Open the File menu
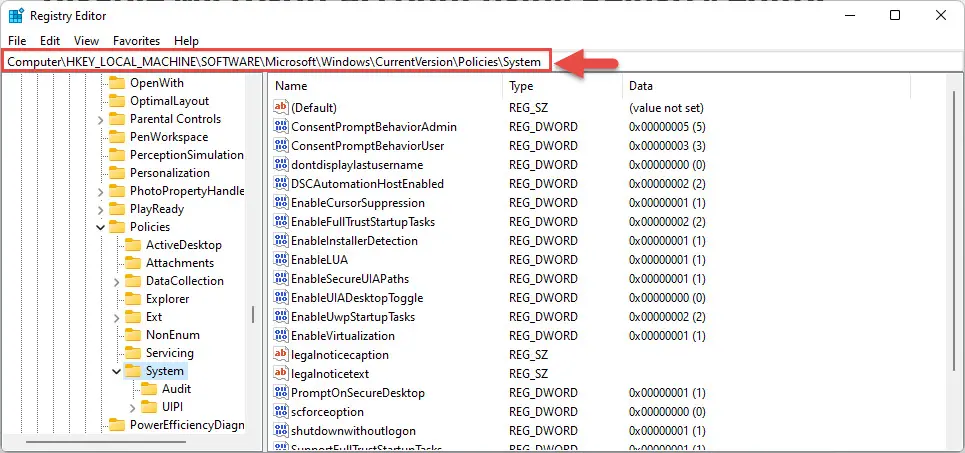965x453 pixels. coord(17,41)
